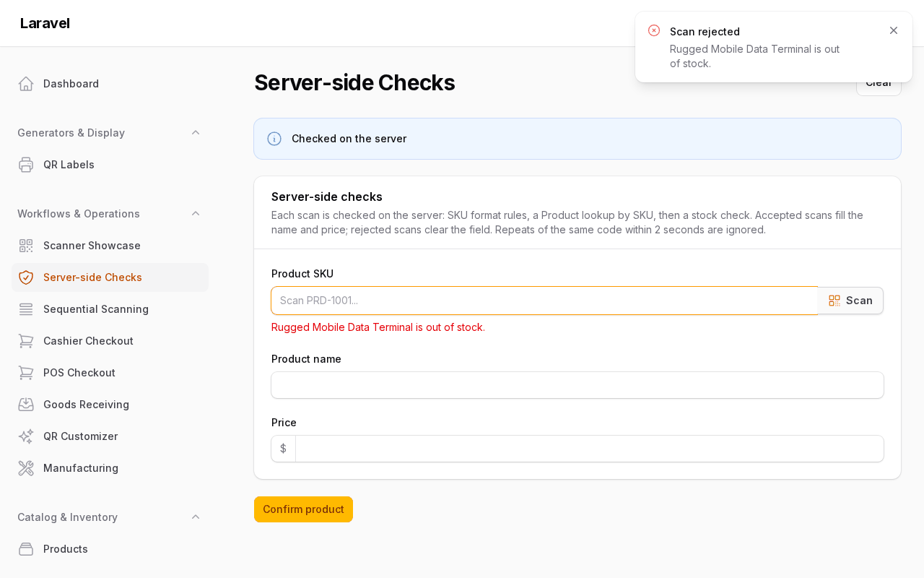Click the Scanner Showcase QR icon

pyautogui.click(x=26, y=246)
